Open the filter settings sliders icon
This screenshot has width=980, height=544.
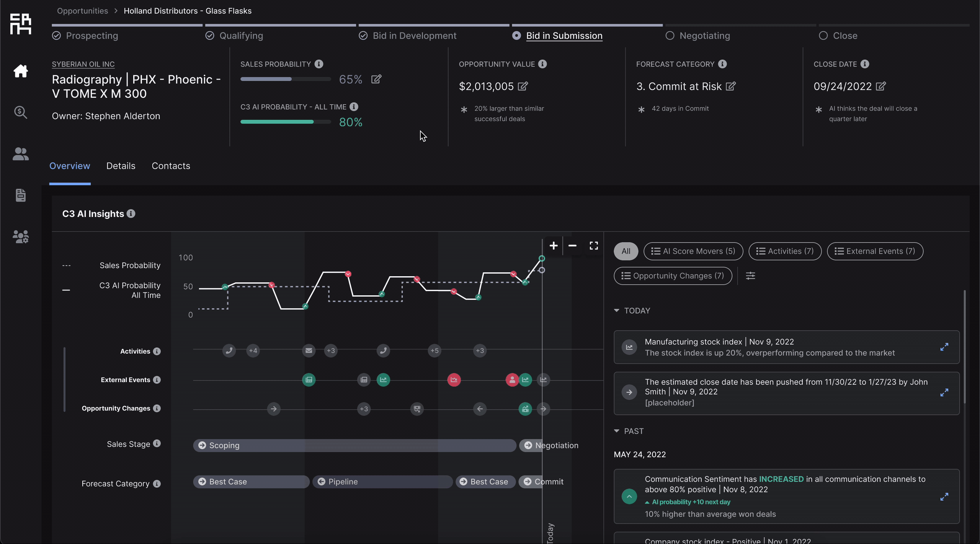point(750,276)
